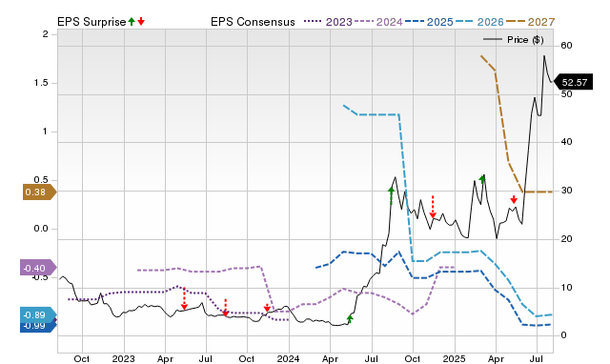The image size is (610, 364).
Task: Click the 1.5 label on the EPS axis
Action: coord(41,83)
